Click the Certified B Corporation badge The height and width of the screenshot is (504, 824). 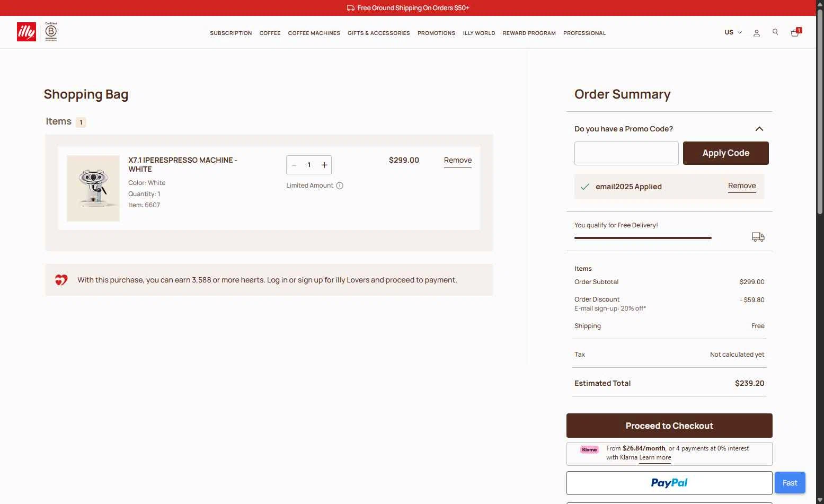51,32
